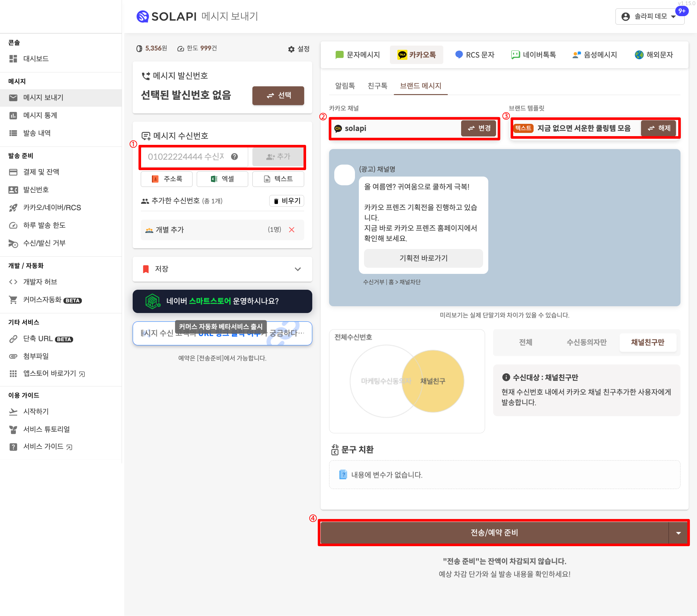Click the help question mark in recipient field
This screenshot has height=616, width=697.
234,157
